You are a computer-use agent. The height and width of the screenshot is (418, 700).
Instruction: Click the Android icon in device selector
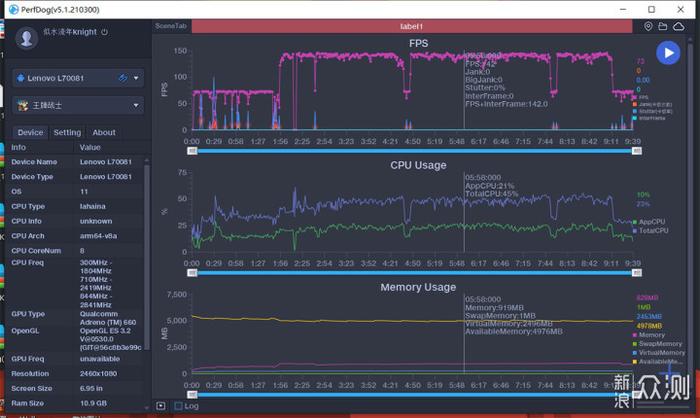21,78
